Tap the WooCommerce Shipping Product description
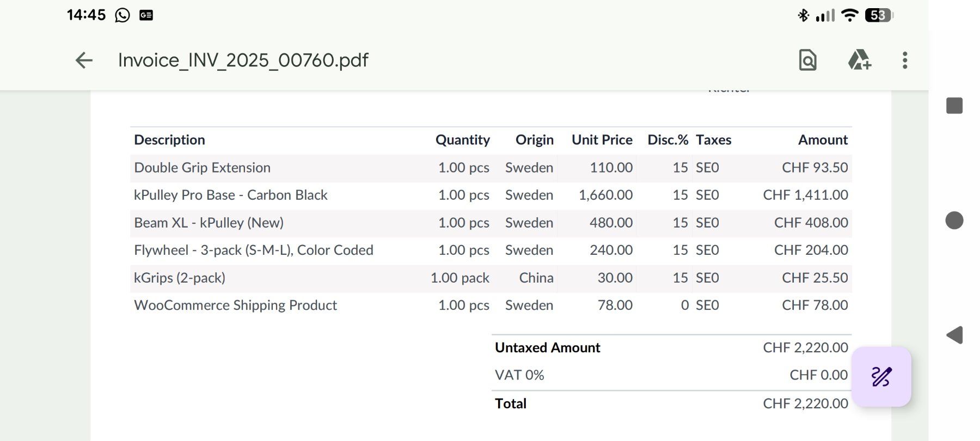The image size is (980, 441). click(235, 305)
